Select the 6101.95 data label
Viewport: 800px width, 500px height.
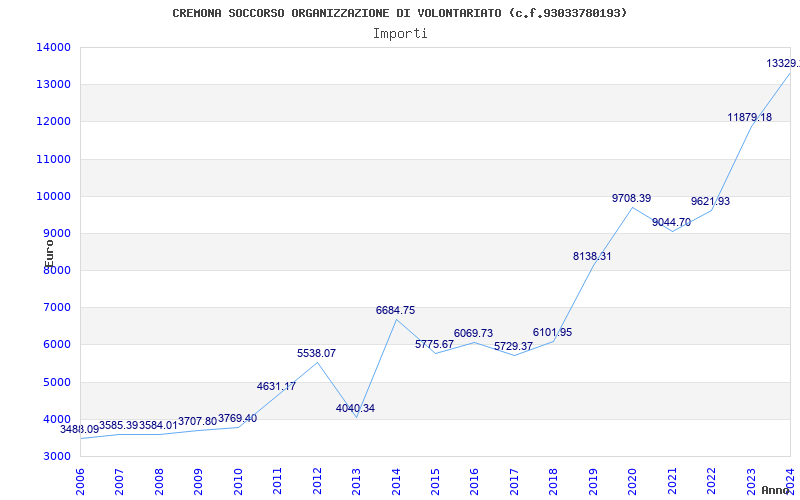[x=553, y=332]
